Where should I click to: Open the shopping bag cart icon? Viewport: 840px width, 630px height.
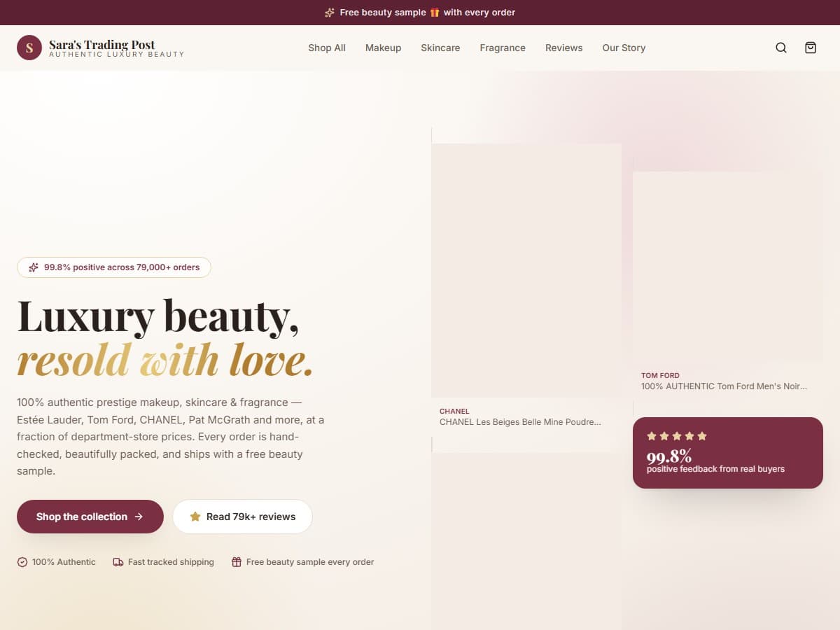pyautogui.click(x=811, y=48)
